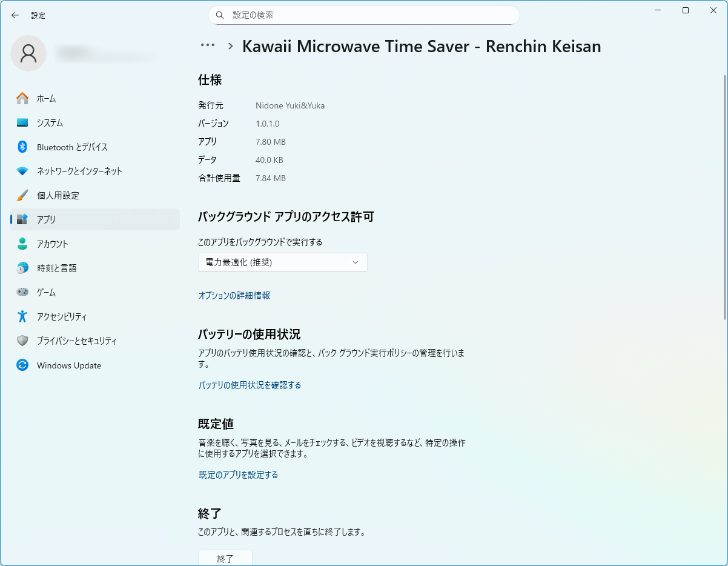Open the 電力最適化 (推奨) dropdown
Screen dimensions: 728x566
pos(282,262)
